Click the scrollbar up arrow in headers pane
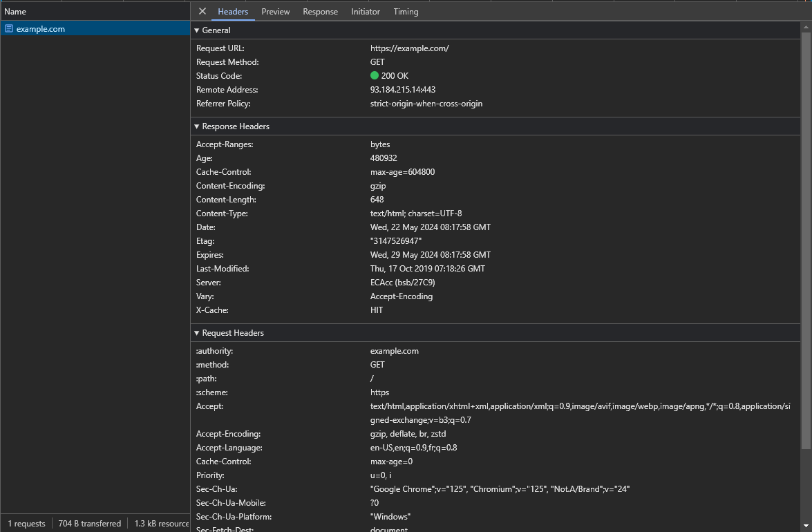This screenshot has height=532, width=812. (x=806, y=26)
